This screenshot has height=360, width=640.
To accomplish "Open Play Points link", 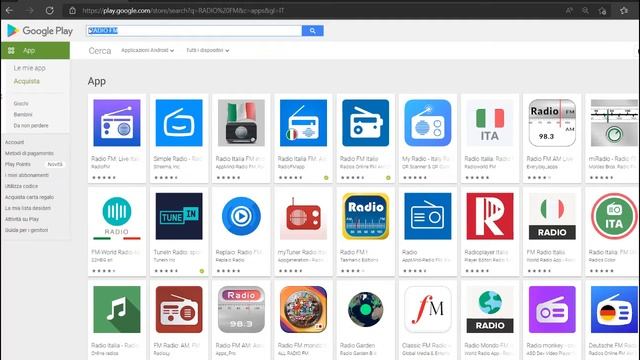I will click(18, 164).
